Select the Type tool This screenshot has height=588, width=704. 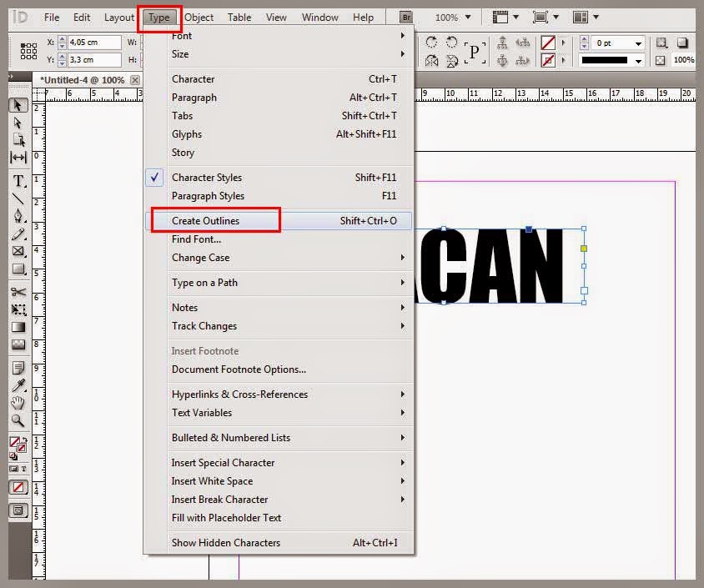pos(18,178)
